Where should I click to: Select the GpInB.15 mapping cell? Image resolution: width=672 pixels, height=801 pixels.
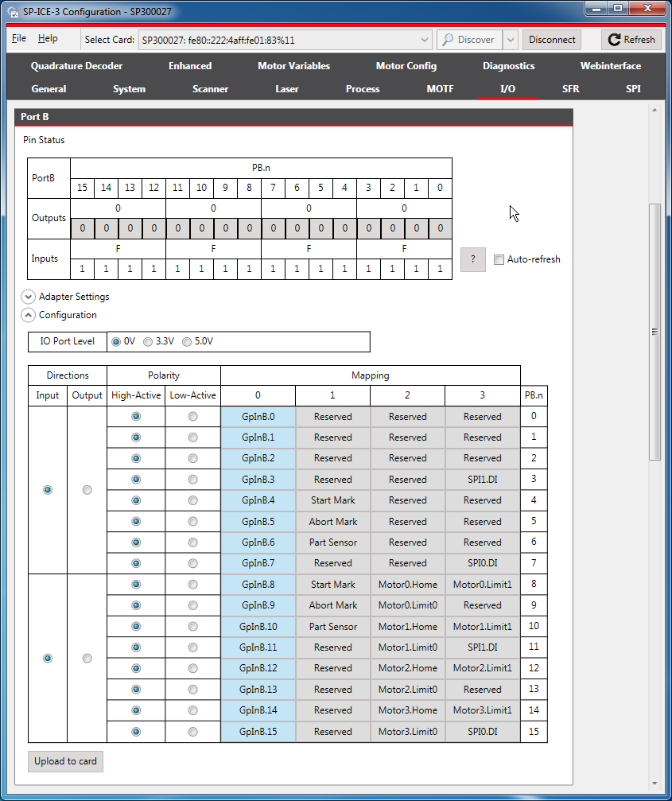pos(258,732)
